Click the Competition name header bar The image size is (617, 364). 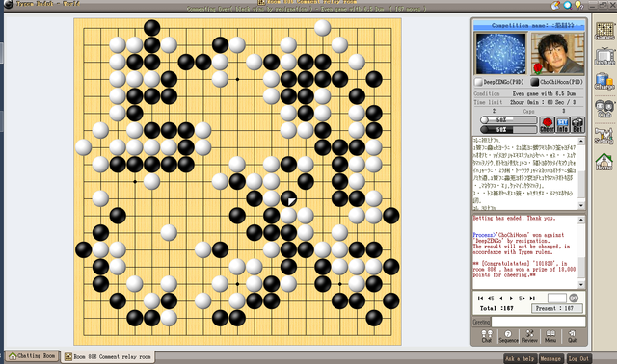point(529,25)
